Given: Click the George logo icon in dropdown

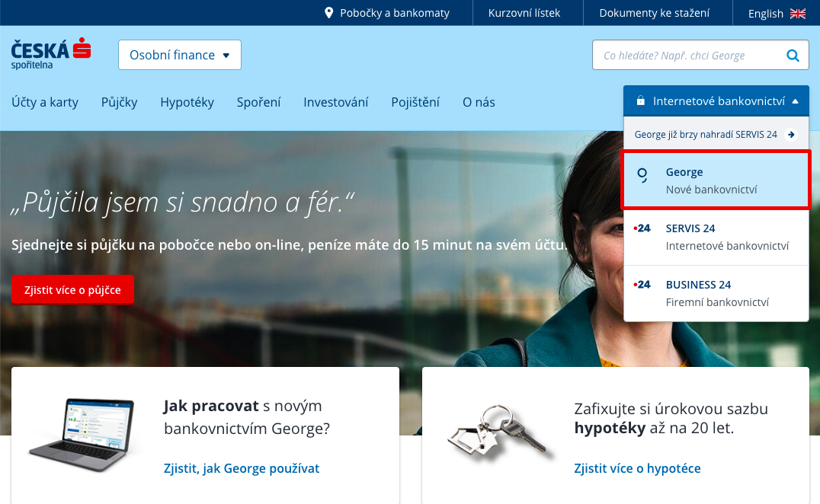Looking at the screenshot, I should (642, 175).
